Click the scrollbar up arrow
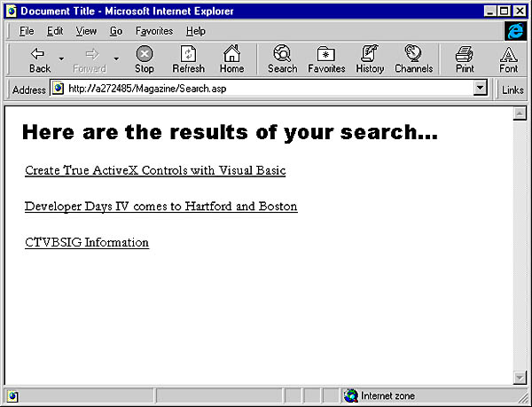This screenshot has height=407, width=532. [x=520, y=113]
